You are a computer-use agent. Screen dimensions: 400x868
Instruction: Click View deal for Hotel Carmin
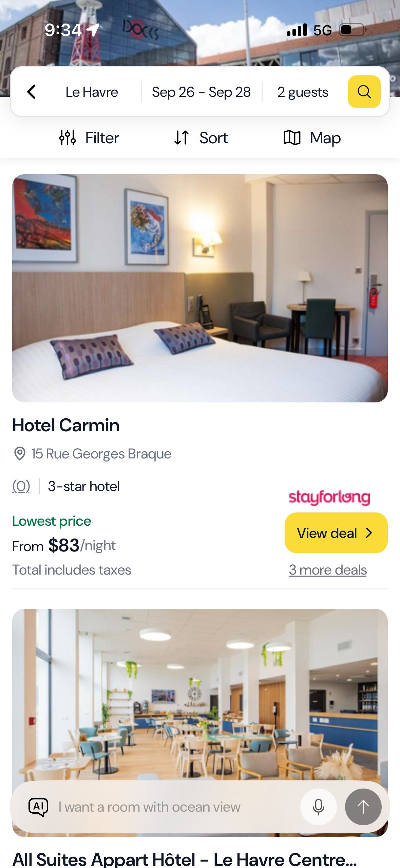pyautogui.click(x=336, y=533)
